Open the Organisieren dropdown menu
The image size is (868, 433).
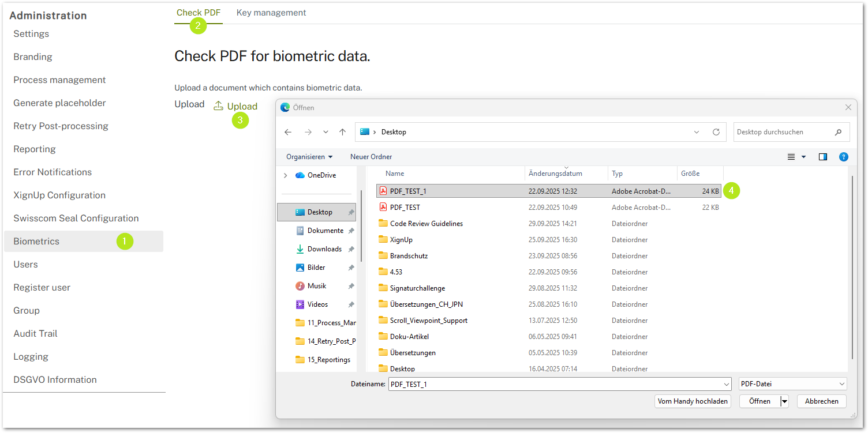[x=309, y=157]
